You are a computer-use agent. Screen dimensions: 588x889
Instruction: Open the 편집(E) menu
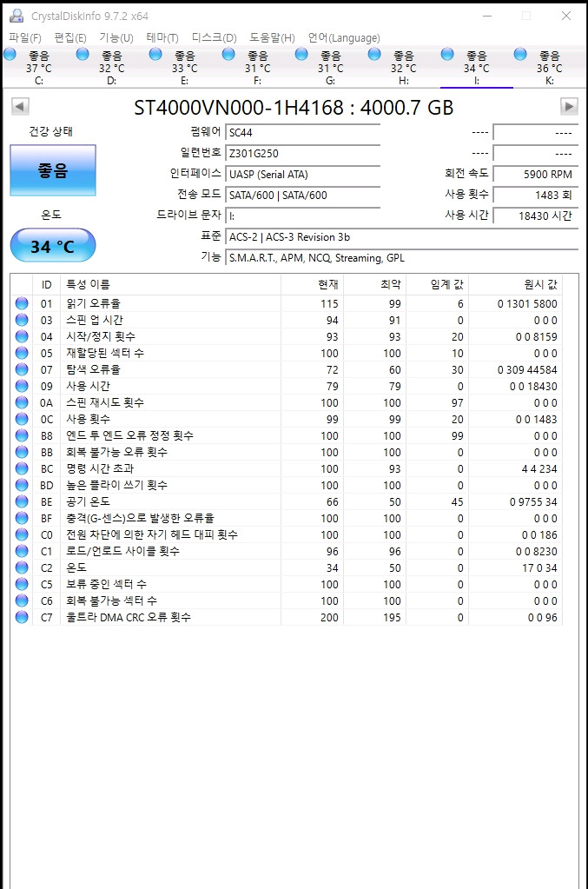tap(70, 38)
